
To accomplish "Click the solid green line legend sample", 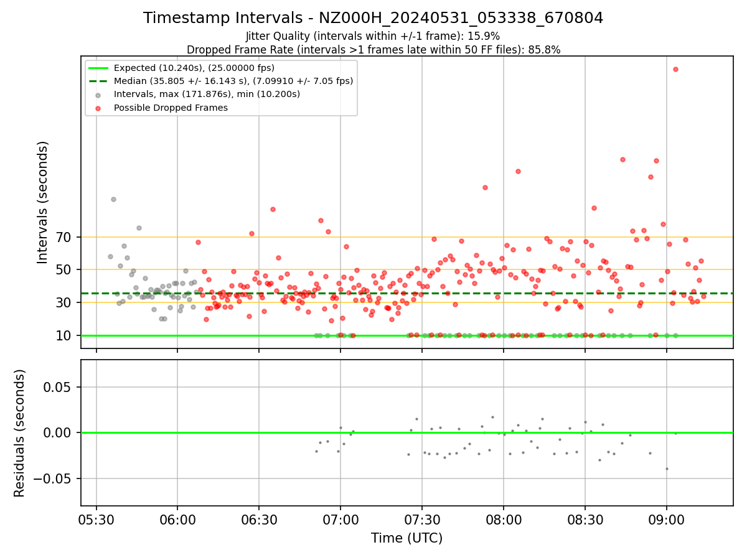I will tap(98, 68).
